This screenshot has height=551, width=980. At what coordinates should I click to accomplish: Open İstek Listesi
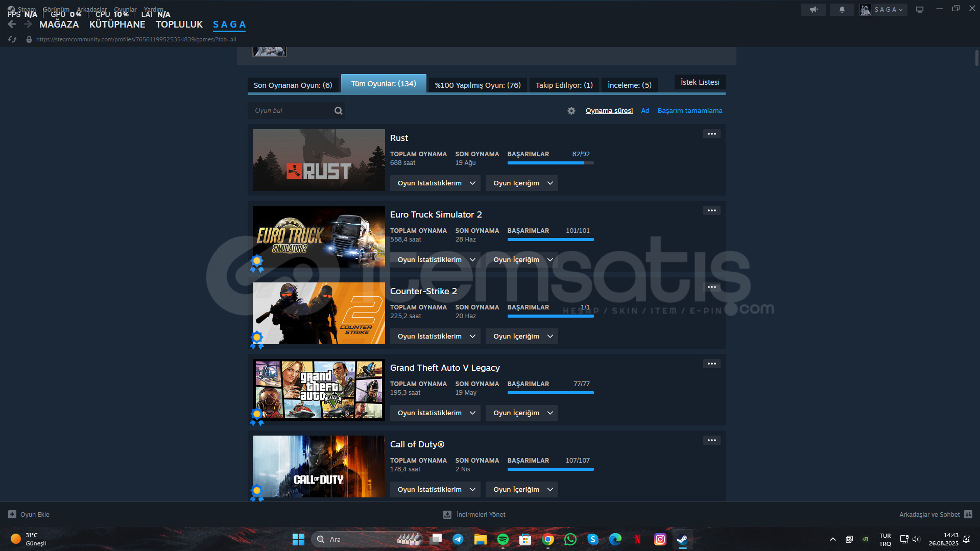(x=700, y=82)
